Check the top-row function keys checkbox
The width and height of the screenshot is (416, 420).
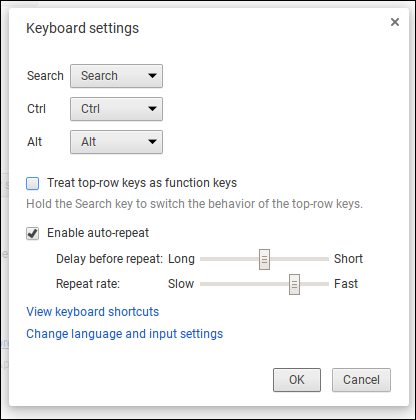(x=33, y=183)
